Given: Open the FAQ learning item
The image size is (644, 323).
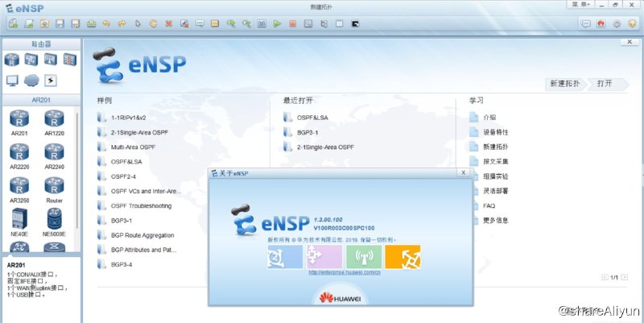Looking at the screenshot, I should pos(489,205).
